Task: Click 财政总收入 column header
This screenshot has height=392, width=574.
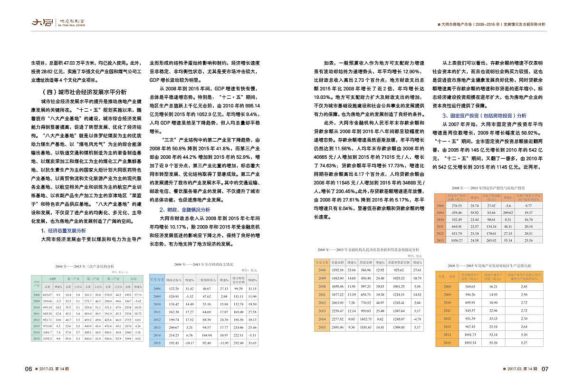Action: point(174,280)
